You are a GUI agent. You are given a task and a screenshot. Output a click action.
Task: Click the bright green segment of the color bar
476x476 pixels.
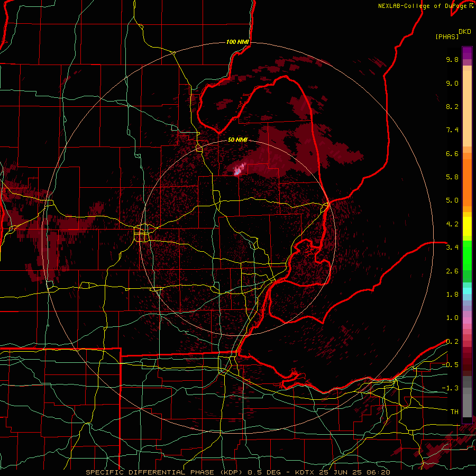[467, 255]
